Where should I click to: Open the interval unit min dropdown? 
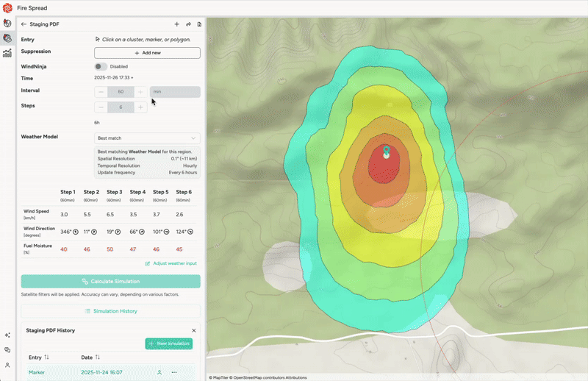point(175,92)
